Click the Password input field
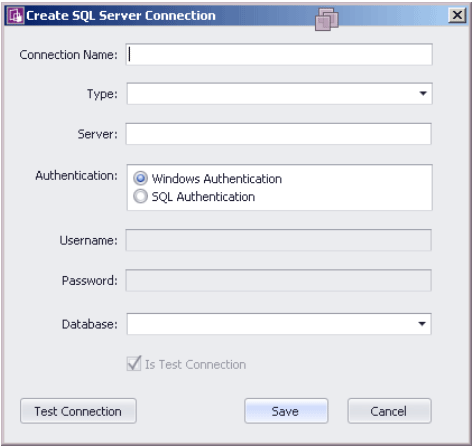 (278, 280)
